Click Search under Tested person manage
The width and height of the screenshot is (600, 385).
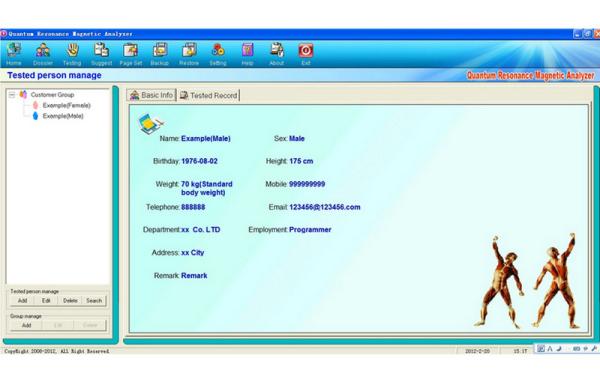pyautogui.click(x=94, y=301)
